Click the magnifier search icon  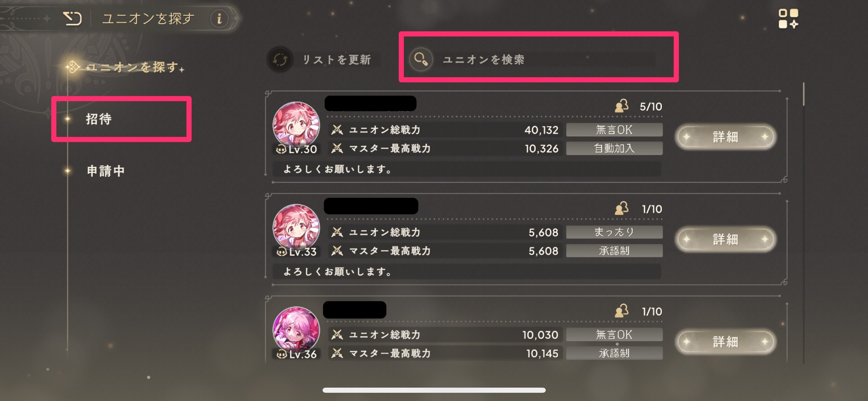coord(421,59)
